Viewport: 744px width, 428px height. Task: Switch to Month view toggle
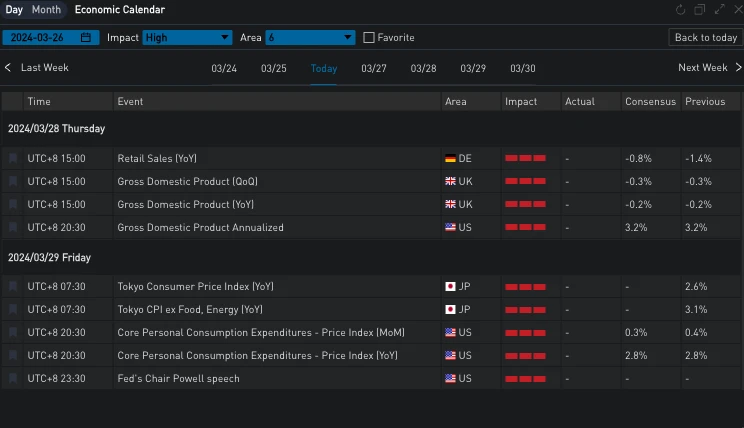[x=46, y=10]
